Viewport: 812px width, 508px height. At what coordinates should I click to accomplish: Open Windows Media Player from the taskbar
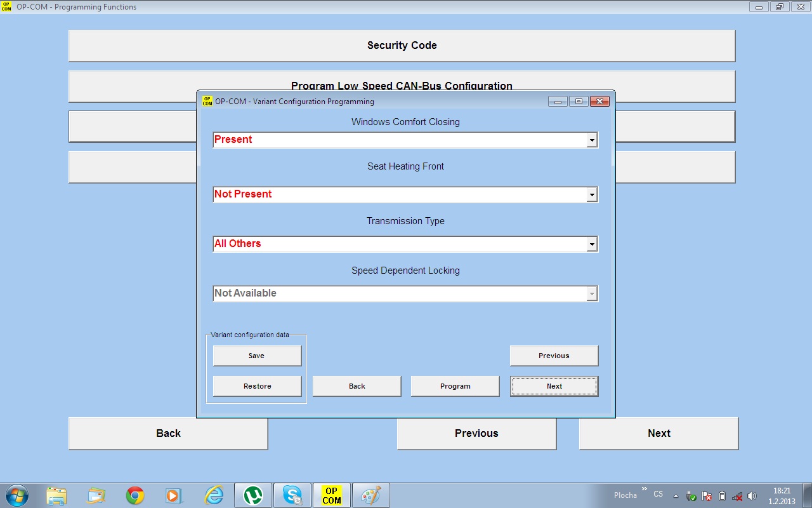pyautogui.click(x=173, y=495)
